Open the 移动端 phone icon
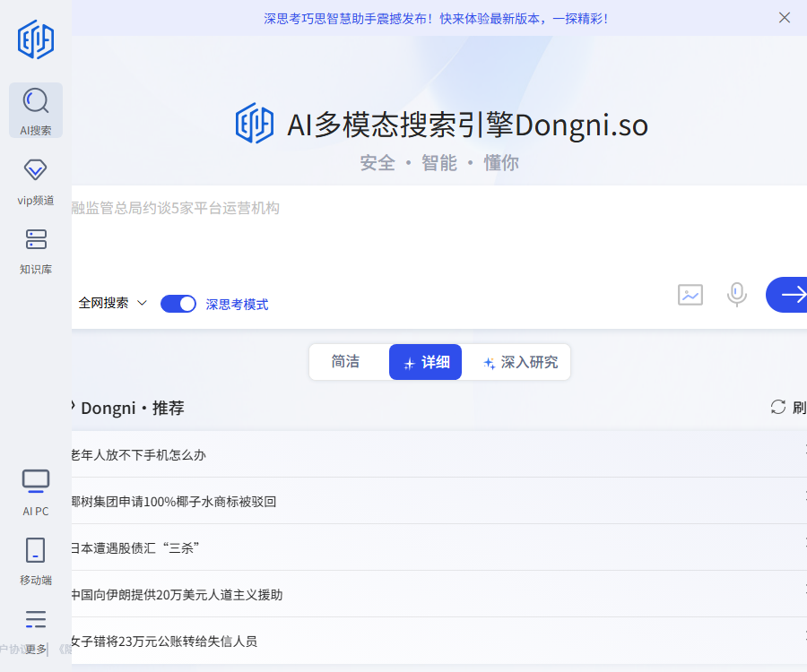Screen dimensions: 807x672 (36, 550)
